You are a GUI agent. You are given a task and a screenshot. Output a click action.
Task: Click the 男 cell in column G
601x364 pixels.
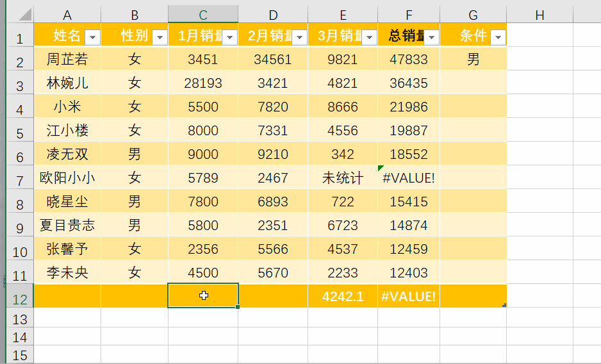[473, 59]
